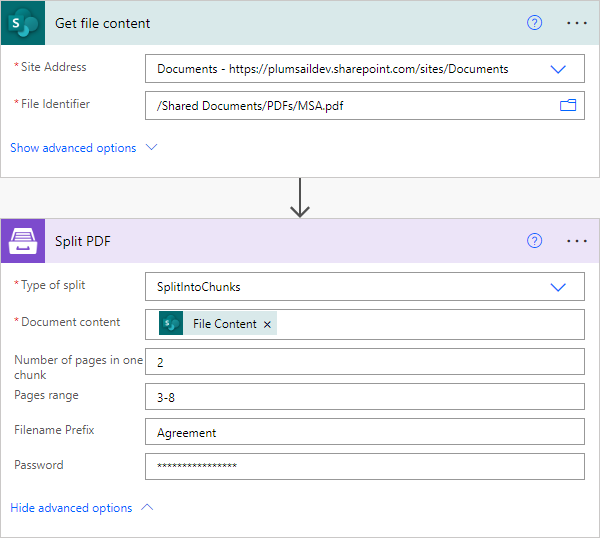Click the Pages range field
The image size is (600, 538).
365,397
